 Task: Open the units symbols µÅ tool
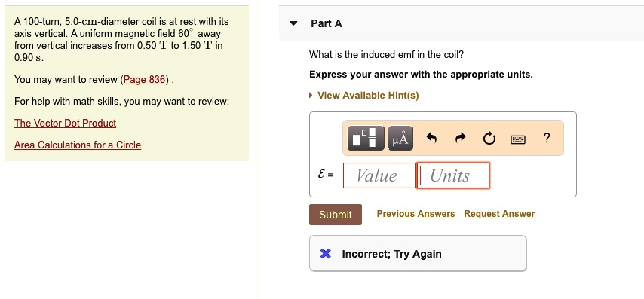point(400,138)
